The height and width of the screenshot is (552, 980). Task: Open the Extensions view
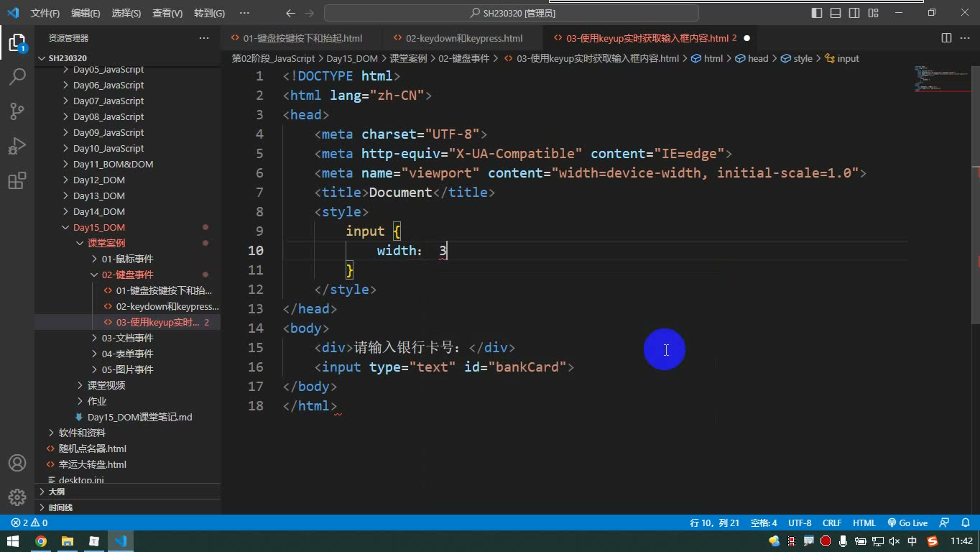(17, 180)
